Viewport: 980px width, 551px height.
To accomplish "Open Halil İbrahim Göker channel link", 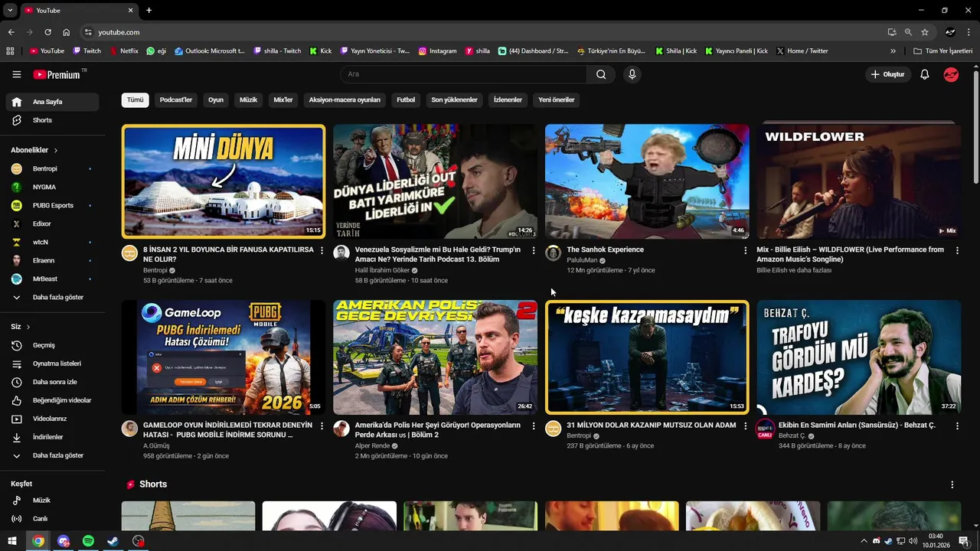I will tap(382, 270).
